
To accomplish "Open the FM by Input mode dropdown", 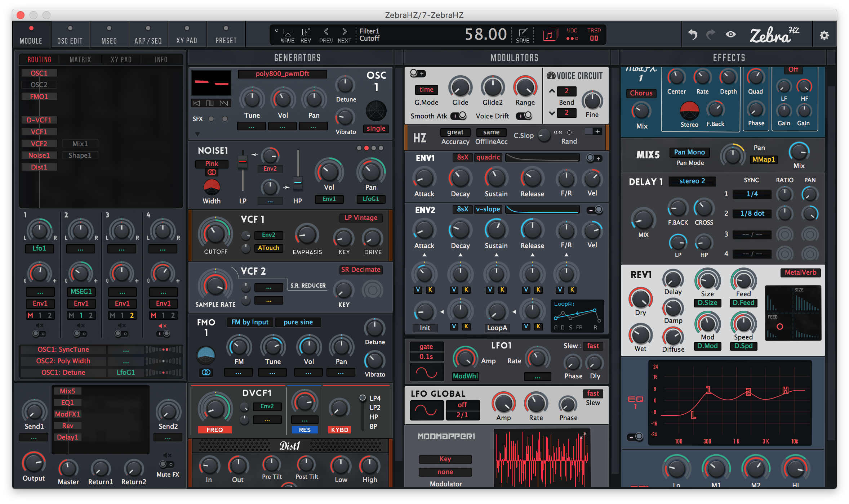I will coord(250,322).
